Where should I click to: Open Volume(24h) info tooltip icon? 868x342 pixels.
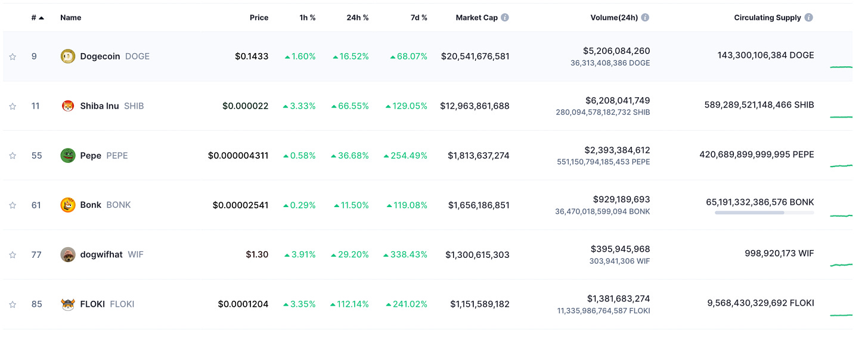pos(645,17)
